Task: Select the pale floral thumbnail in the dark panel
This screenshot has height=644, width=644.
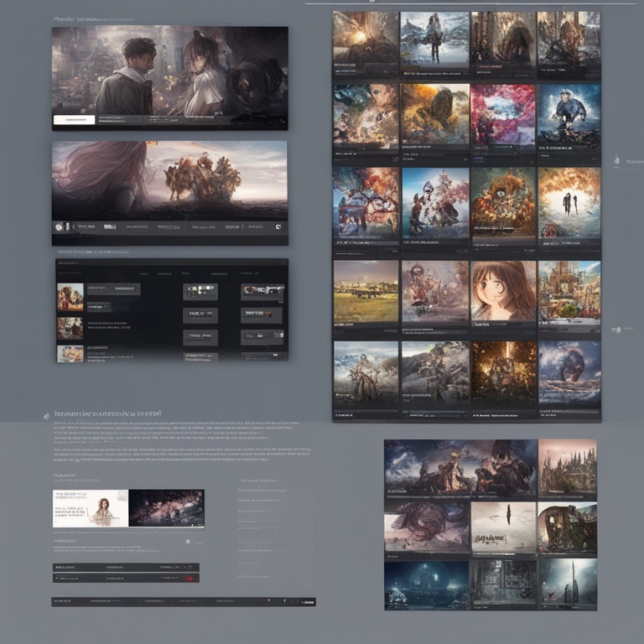Action: pos(70,354)
